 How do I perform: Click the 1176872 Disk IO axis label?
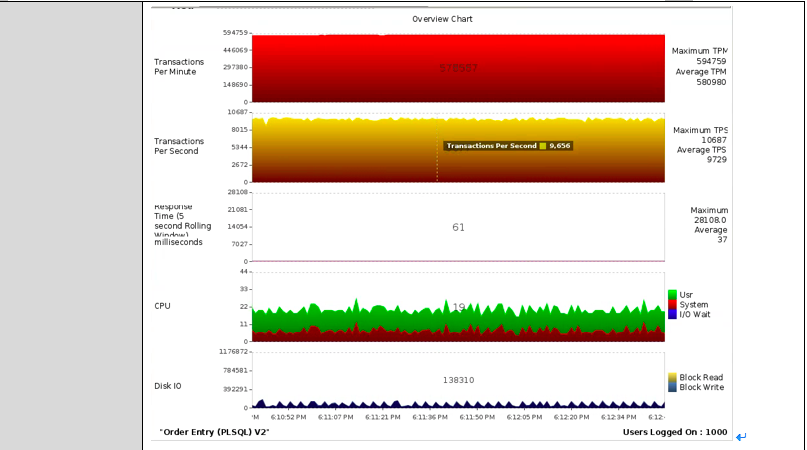(233, 352)
